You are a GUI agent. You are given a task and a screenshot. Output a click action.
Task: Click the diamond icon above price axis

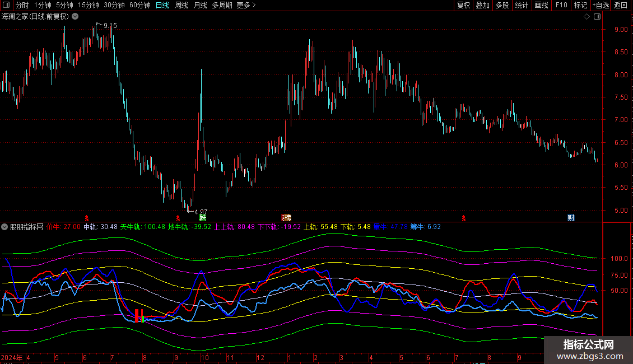(x=587, y=17)
